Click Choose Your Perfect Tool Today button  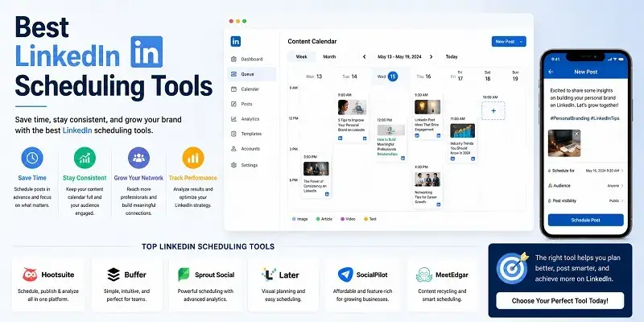559,300
